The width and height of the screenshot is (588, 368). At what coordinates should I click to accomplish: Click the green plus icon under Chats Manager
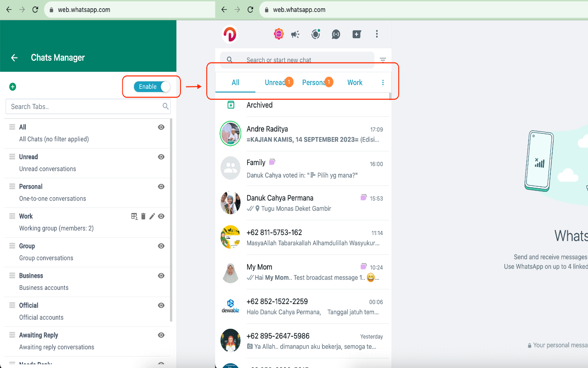12,86
